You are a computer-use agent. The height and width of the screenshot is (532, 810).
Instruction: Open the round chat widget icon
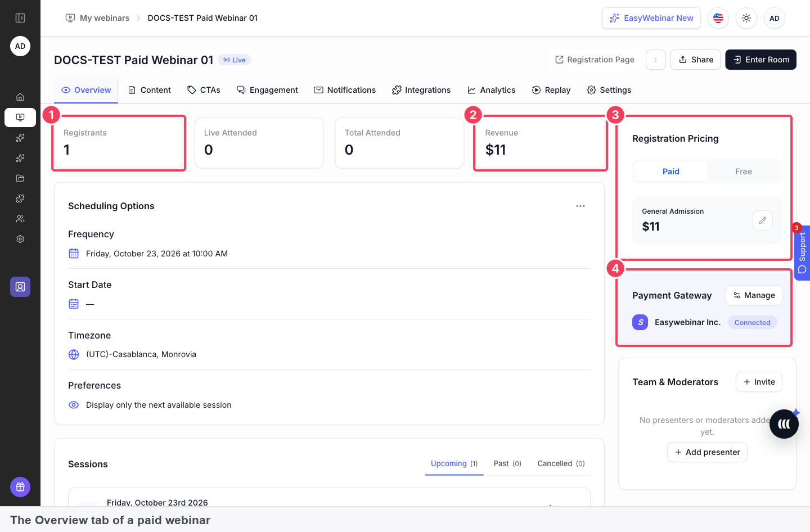(x=784, y=424)
